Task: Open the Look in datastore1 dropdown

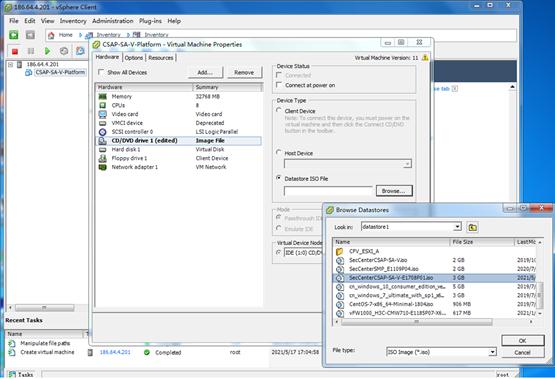Action: [457, 226]
